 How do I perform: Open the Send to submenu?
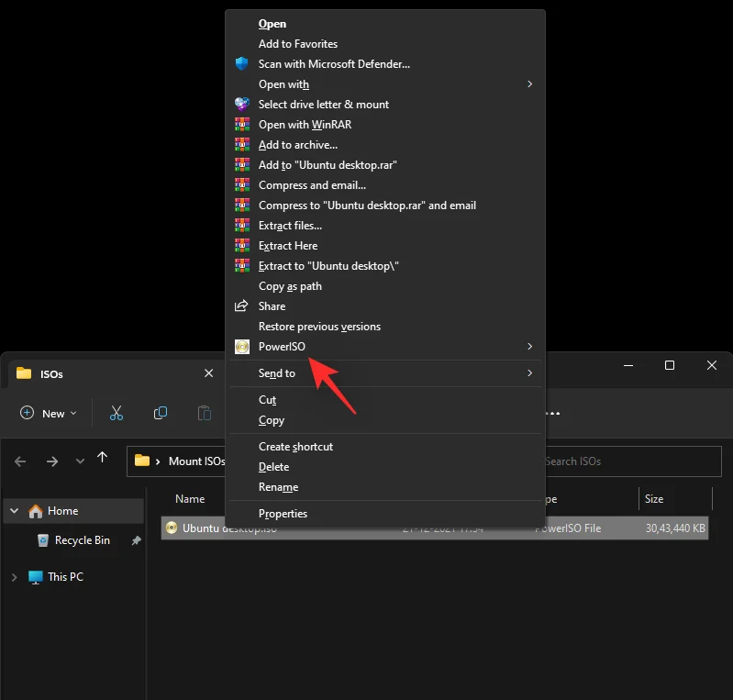(385, 373)
